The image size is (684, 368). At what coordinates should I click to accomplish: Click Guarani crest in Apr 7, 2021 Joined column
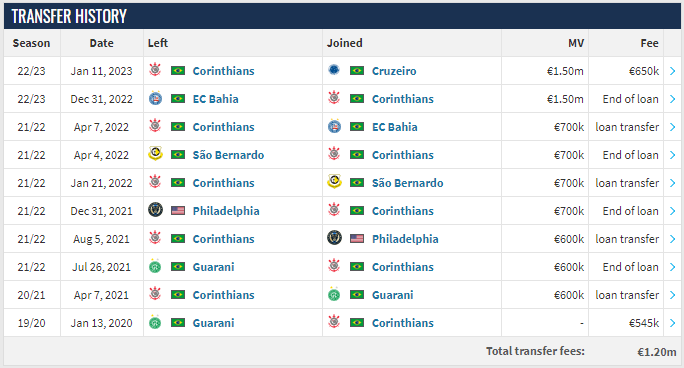(334, 294)
